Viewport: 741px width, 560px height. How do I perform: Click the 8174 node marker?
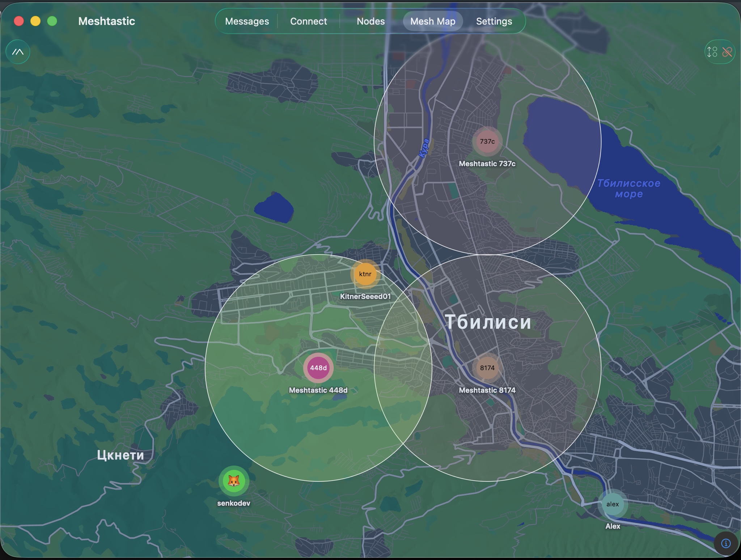tap(487, 368)
